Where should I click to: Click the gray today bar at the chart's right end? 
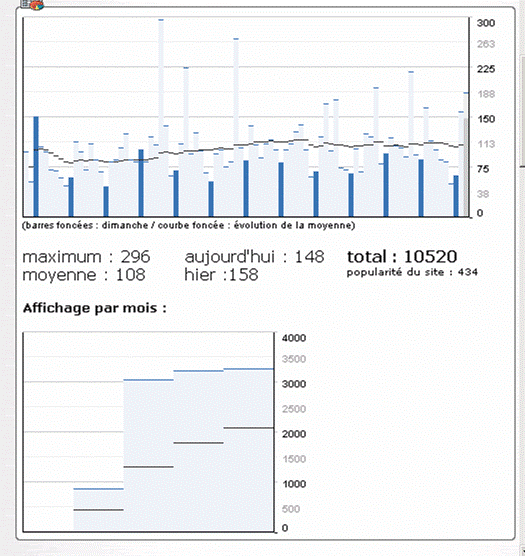(x=466, y=167)
